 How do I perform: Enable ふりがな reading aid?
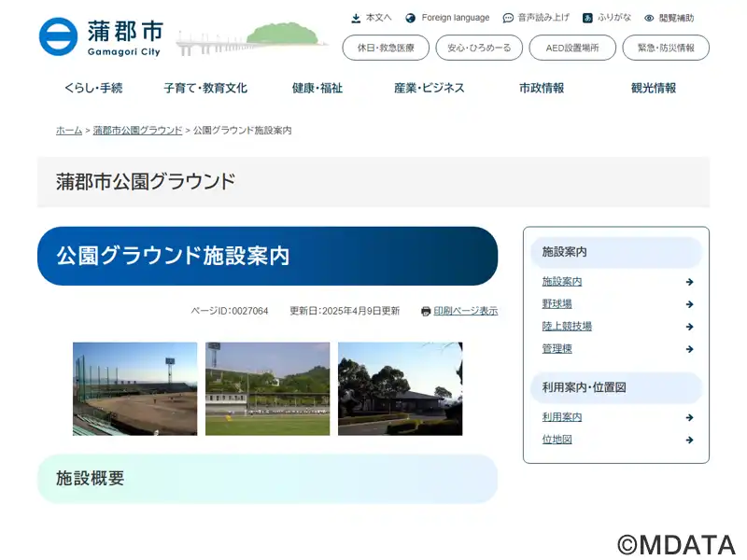614,18
